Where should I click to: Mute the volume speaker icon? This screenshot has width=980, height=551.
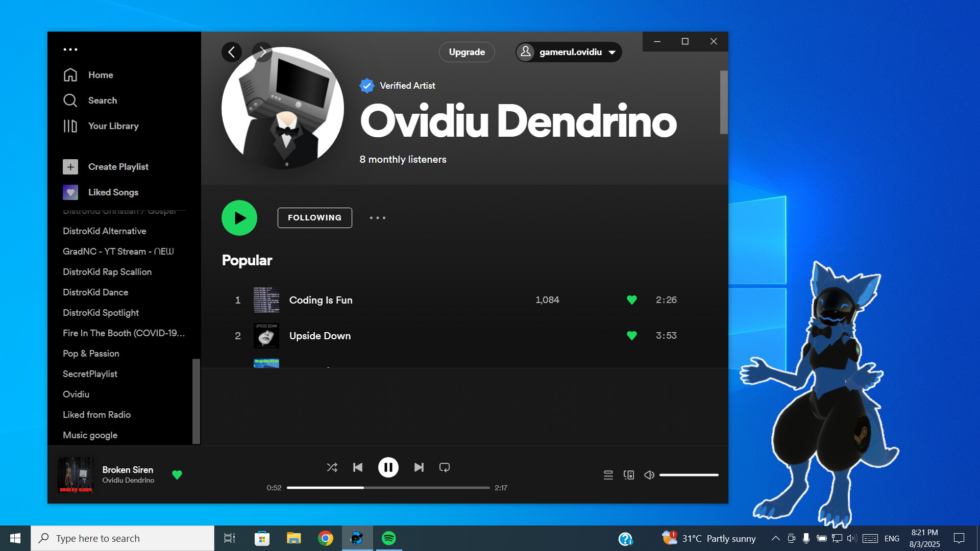(x=649, y=475)
